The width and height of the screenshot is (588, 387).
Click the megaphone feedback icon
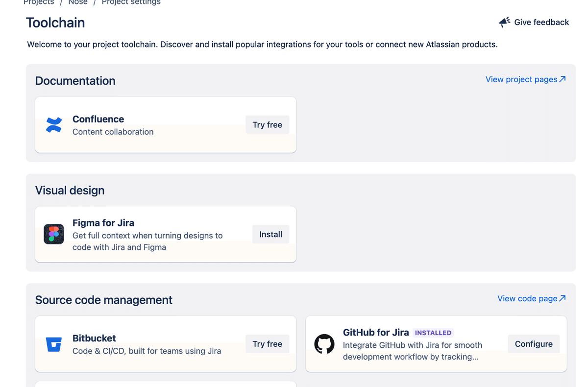click(505, 22)
